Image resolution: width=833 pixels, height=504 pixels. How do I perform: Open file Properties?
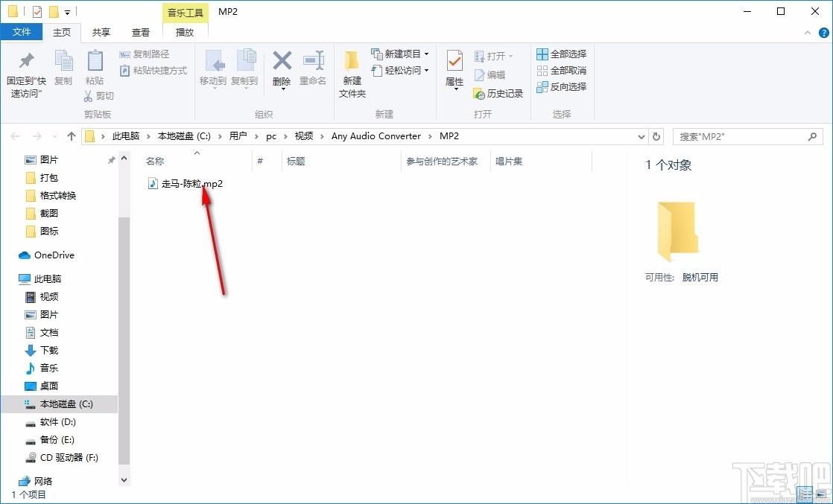(454, 69)
